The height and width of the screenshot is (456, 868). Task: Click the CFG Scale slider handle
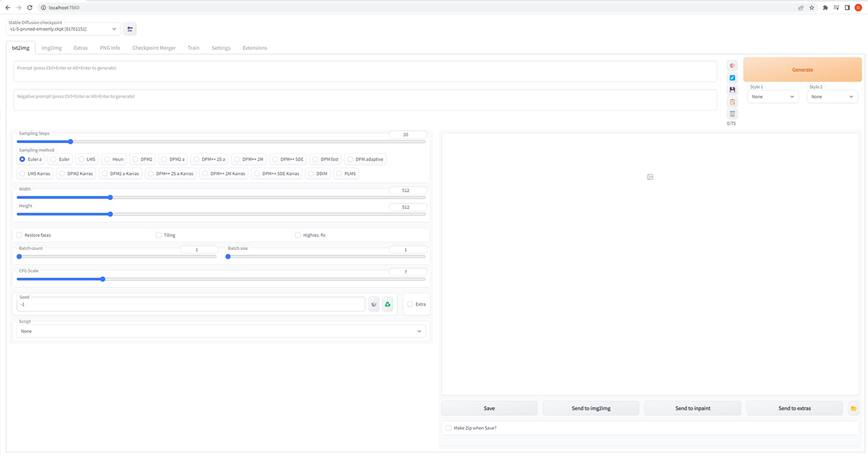coord(102,279)
